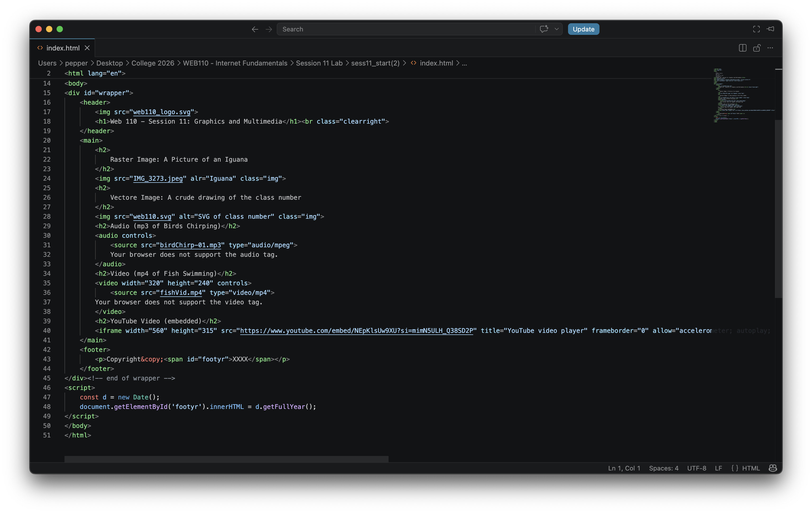The width and height of the screenshot is (812, 513).
Task: Click line number 35 in gutter
Action: pyautogui.click(x=47, y=283)
